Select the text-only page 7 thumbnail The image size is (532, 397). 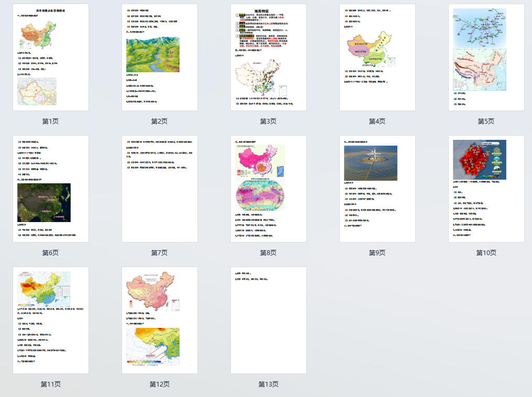[160, 189]
